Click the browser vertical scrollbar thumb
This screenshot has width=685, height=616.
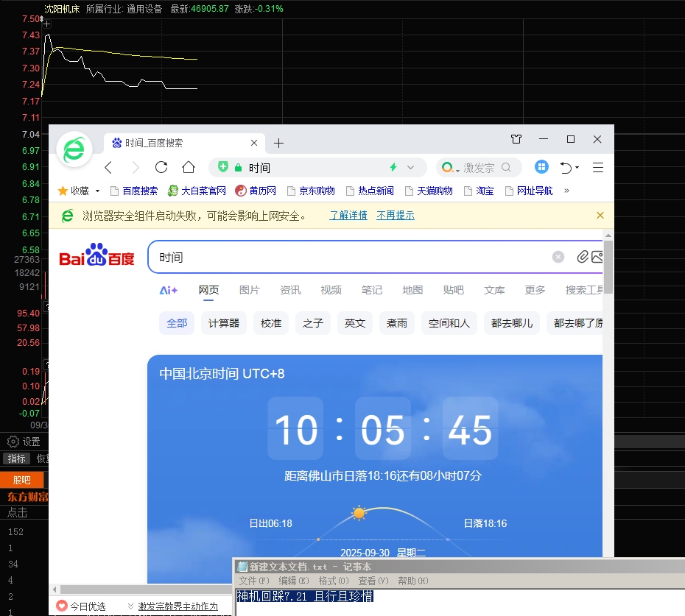[608, 266]
